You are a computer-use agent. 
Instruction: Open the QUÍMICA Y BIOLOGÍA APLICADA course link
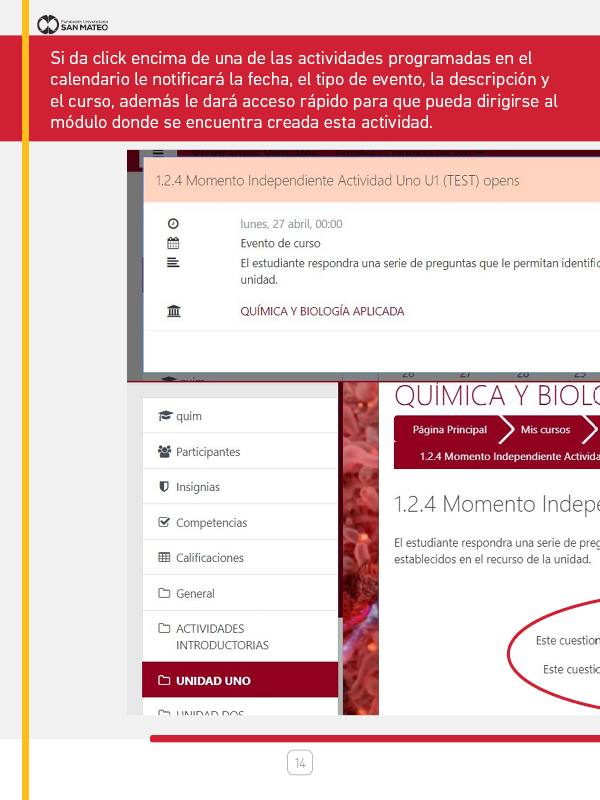click(322, 311)
